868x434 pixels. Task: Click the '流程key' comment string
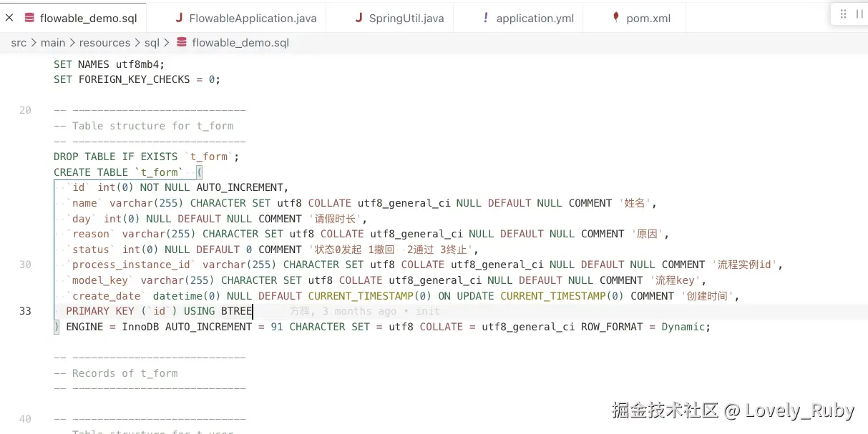(x=675, y=280)
